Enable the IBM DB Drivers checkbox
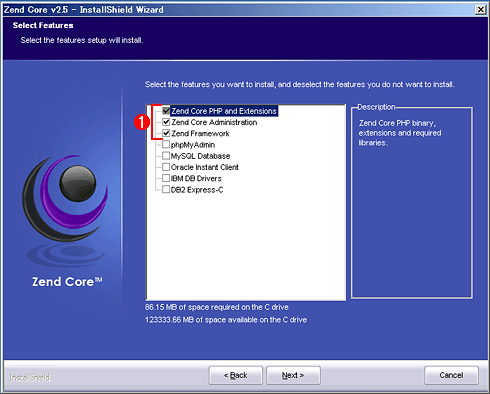490x394 pixels. point(166,178)
